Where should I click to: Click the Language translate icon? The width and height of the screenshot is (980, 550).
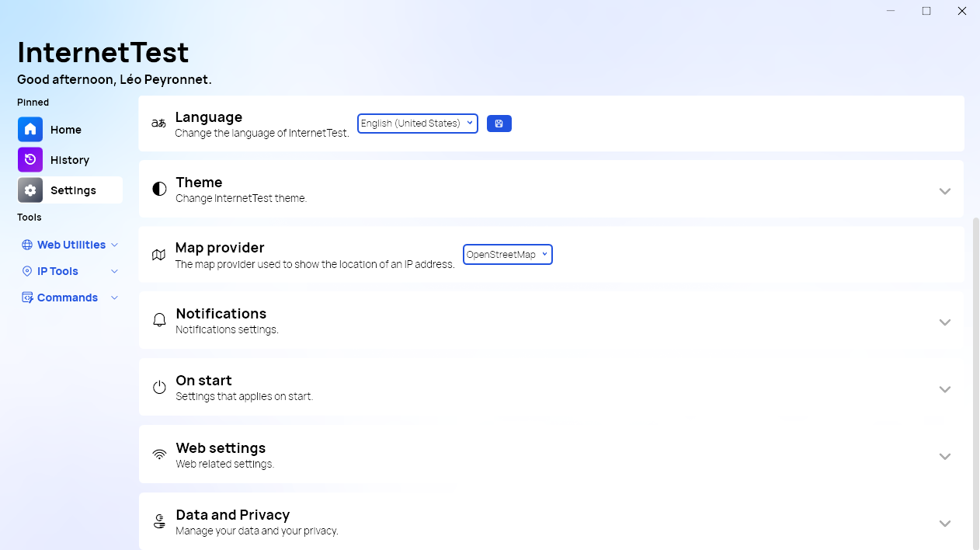pos(158,123)
